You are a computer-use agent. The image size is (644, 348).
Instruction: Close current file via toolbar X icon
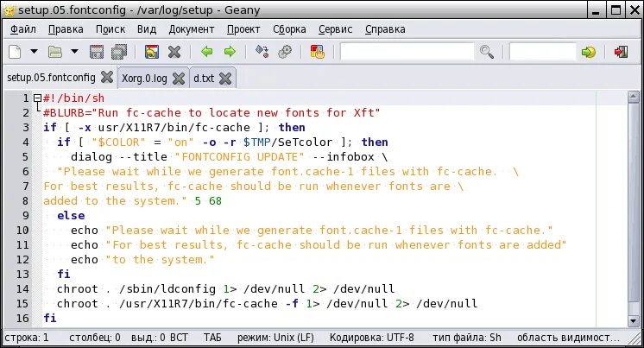pyautogui.click(x=174, y=52)
